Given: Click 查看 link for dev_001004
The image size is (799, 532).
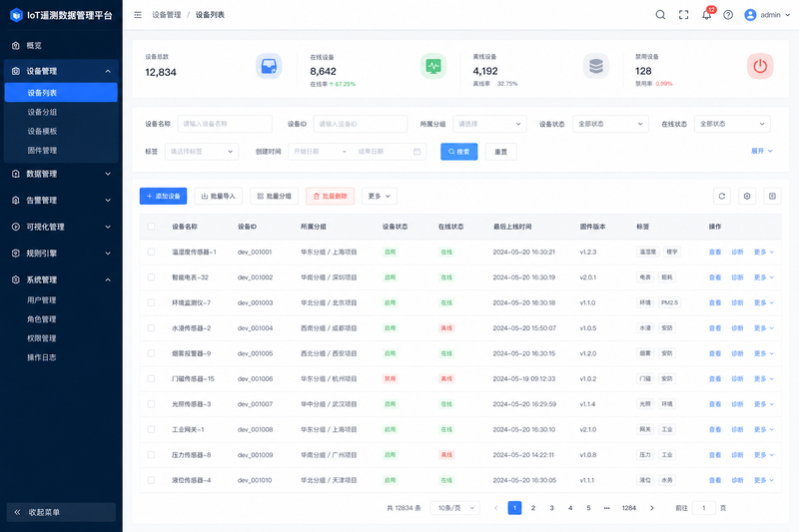Looking at the screenshot, I should [x=715, y=328].
